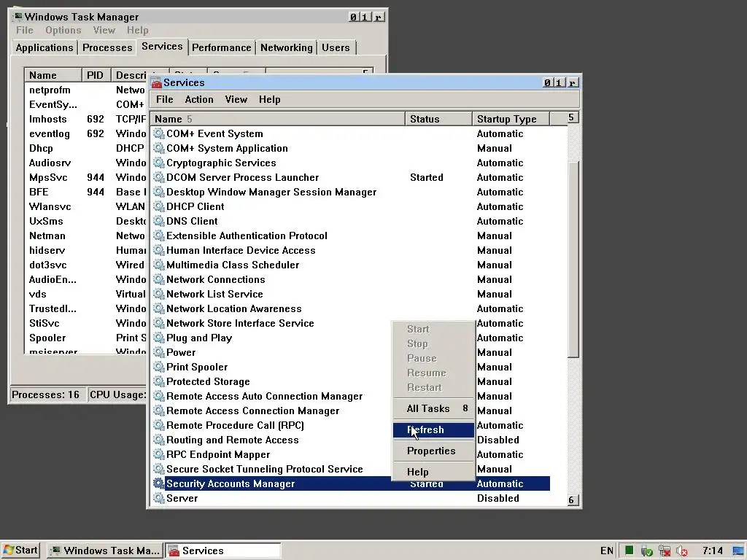Open the Start menu
This screenshot has height=560, width=747.
pyautogui.click(x=20, y=551)
